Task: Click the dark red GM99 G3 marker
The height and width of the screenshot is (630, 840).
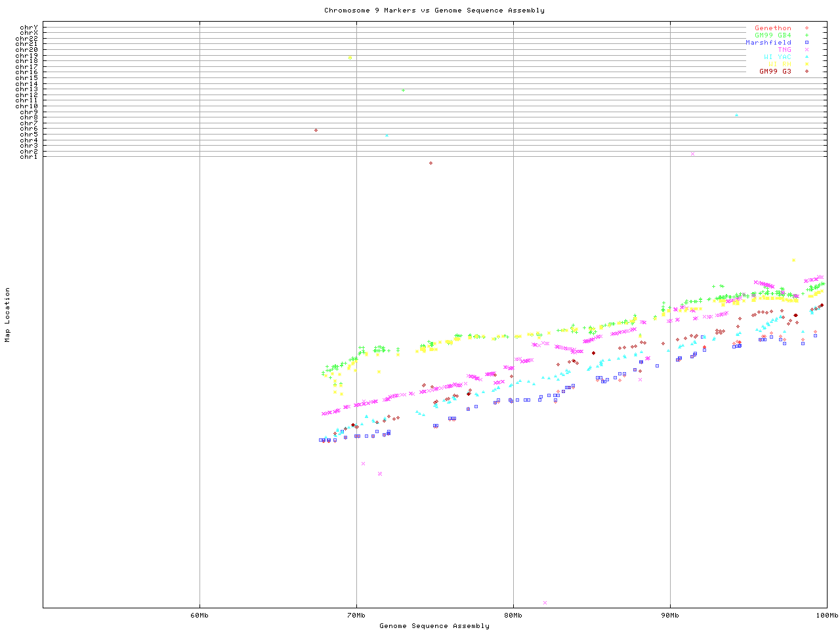Action: pos(807,72)
